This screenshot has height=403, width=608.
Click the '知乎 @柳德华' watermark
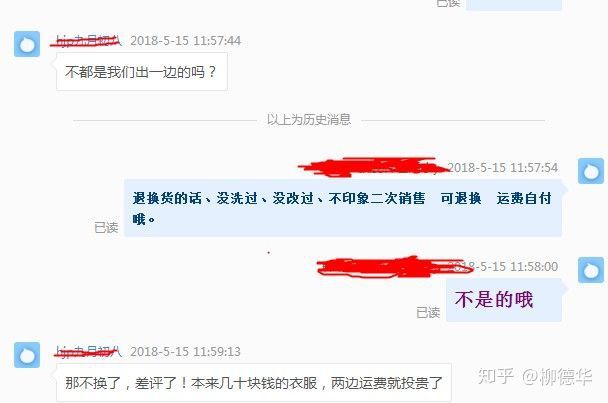(x=535, y=376)
